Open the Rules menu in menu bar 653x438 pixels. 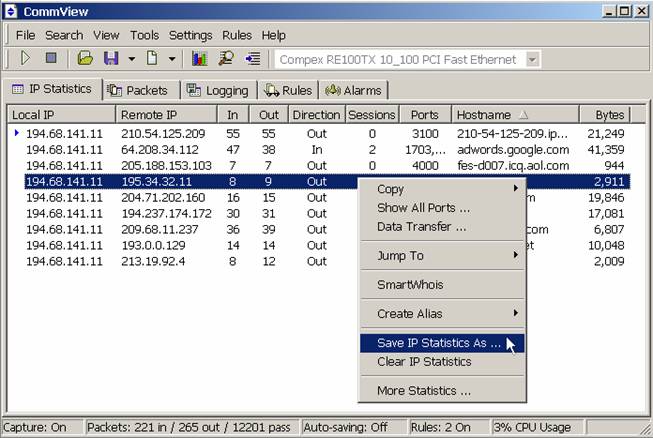click(236, 35)
